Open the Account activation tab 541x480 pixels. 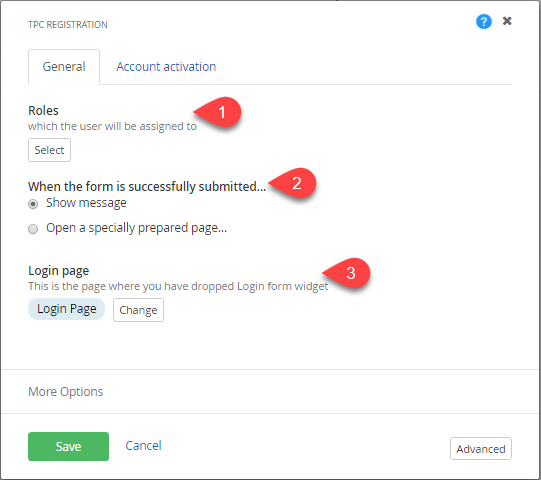tap(166, 67)
